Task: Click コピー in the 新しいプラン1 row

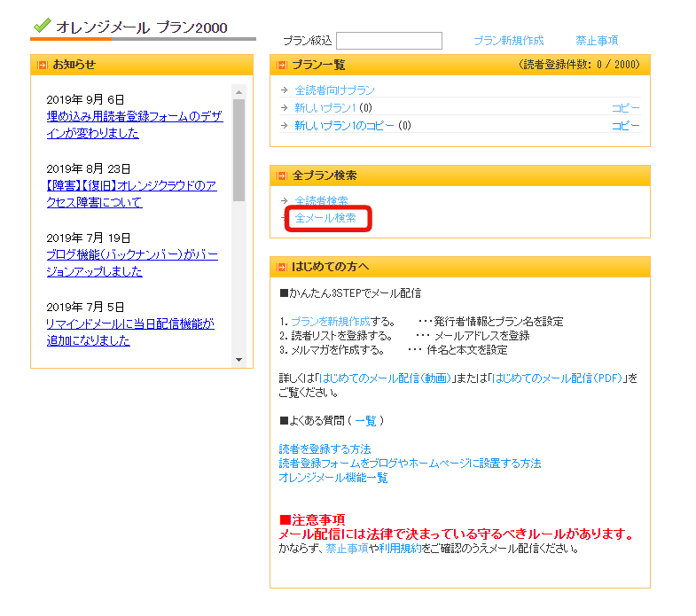Action: [x=626, y=108]
